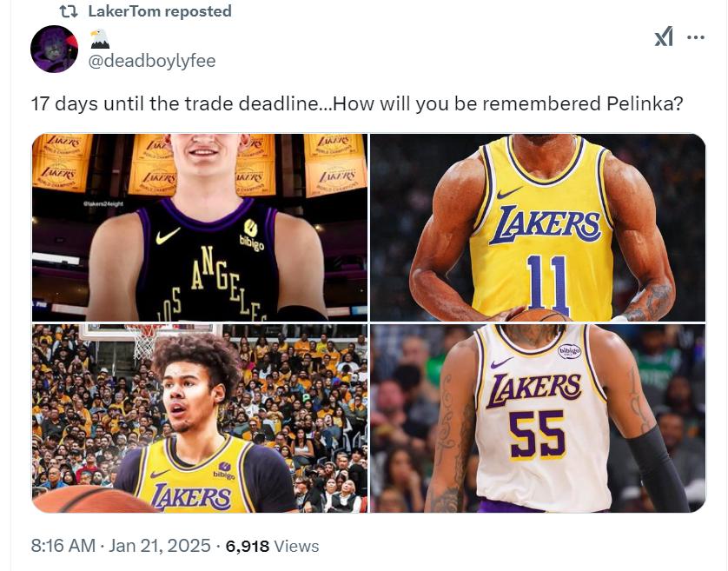Open the three-dot more options menu

696,37
